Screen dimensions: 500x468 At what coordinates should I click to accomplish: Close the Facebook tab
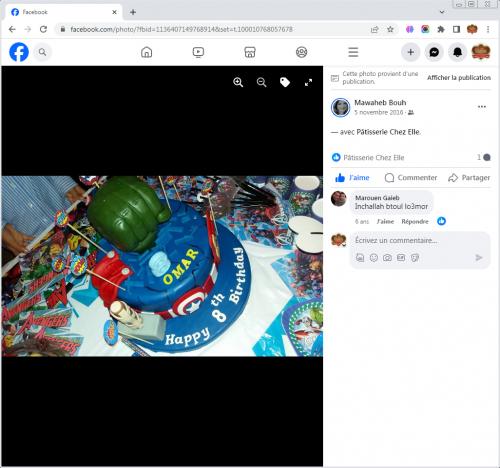114,12
